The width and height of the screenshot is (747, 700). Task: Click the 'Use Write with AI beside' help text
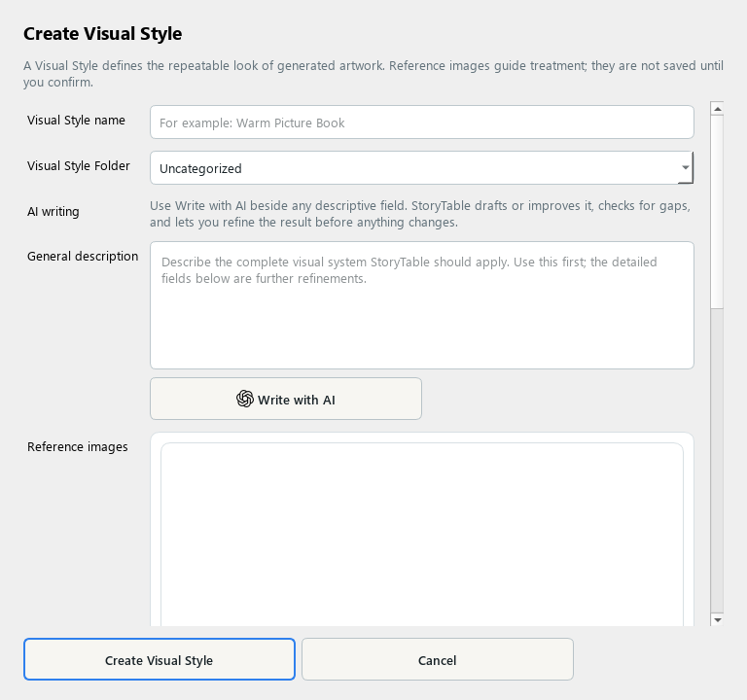(x=420, y=214)
